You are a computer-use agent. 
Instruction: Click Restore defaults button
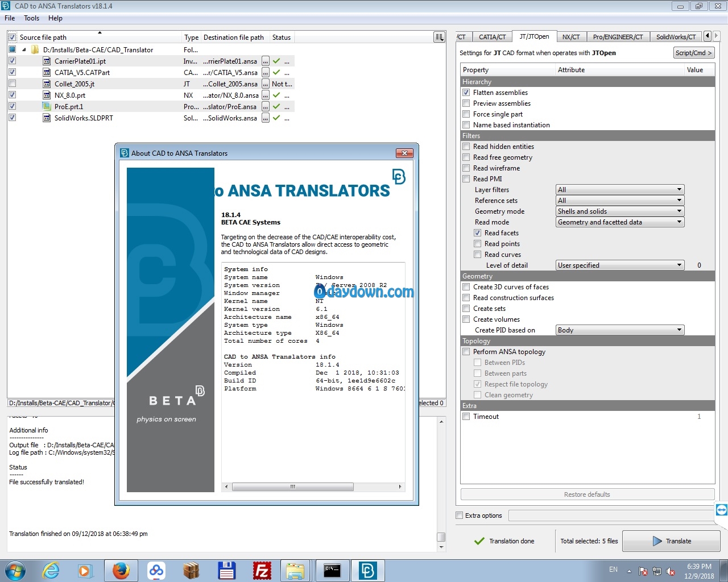coord(587,494)
